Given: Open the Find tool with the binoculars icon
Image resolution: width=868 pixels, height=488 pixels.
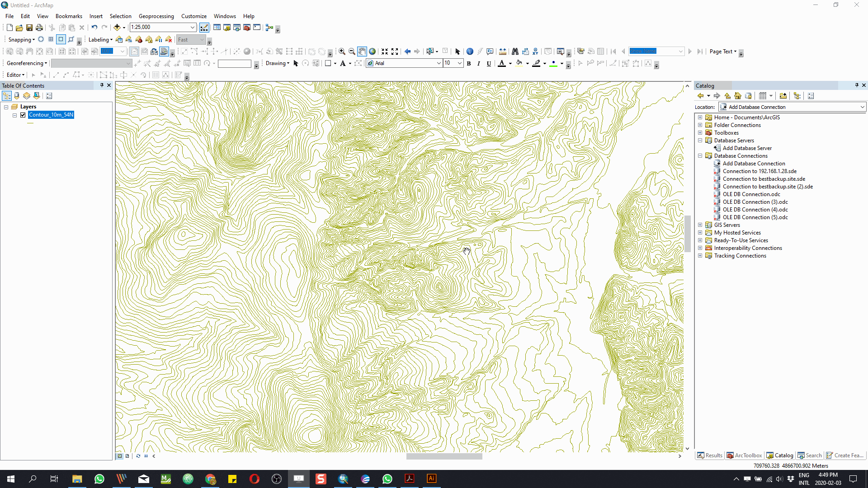Looking at the screenshot, I should coord(515,52).
